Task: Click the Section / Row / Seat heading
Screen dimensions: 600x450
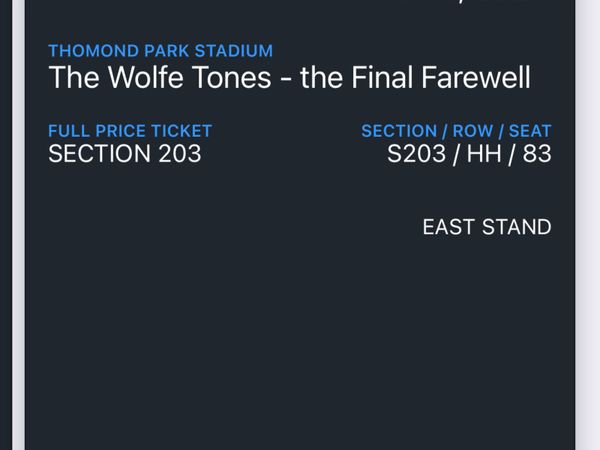Action: 456,131
